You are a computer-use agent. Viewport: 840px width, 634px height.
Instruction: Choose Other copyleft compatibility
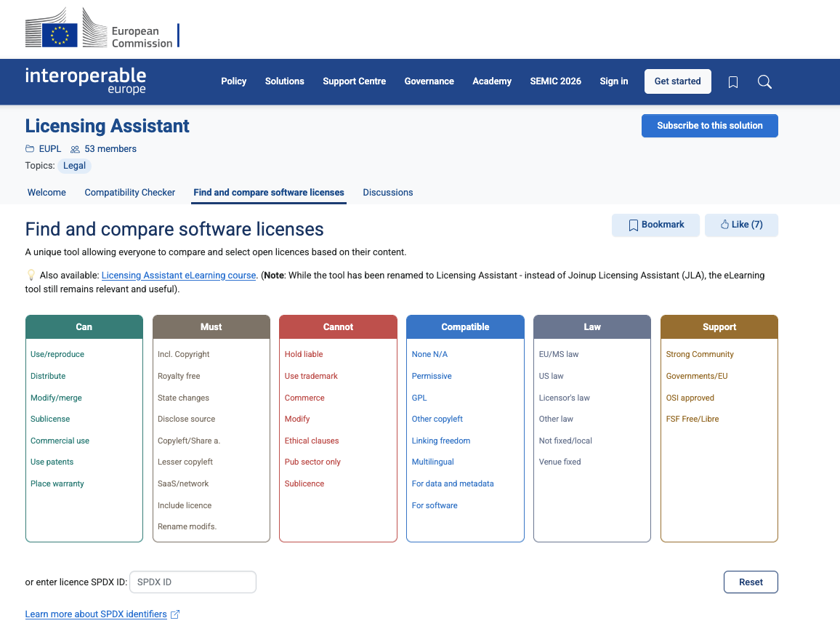pos(437,419)
